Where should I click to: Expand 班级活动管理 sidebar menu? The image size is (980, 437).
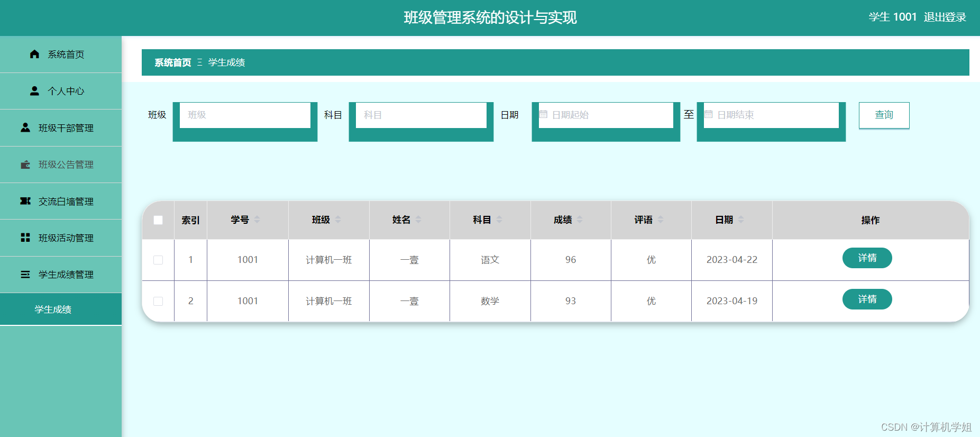(x=61, y=238)
